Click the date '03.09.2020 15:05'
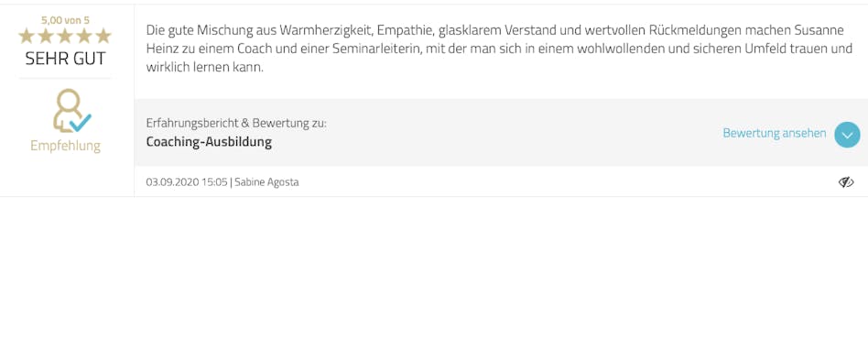The image size is (868, 340). coord(187,182)
